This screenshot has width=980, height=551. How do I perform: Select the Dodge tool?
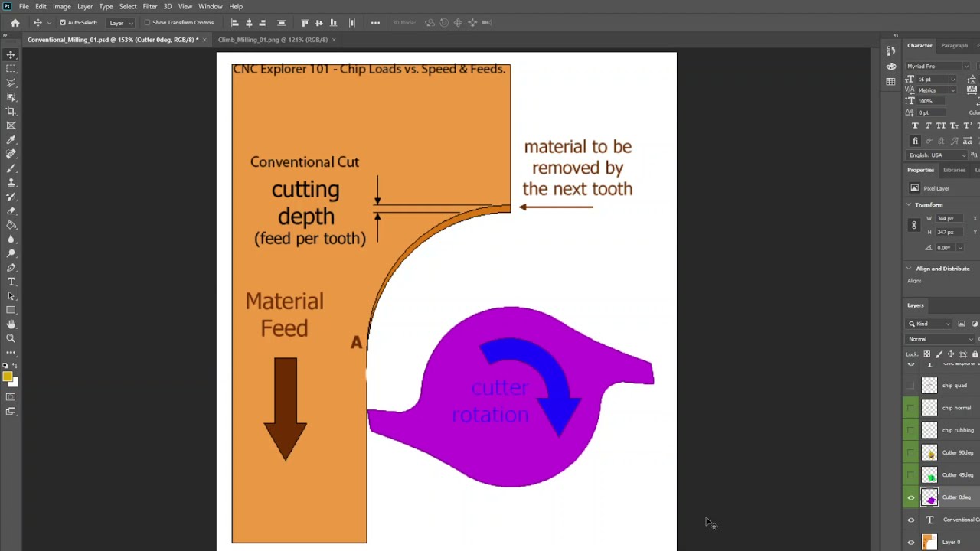pyautogui.click(x=11, y=253)
